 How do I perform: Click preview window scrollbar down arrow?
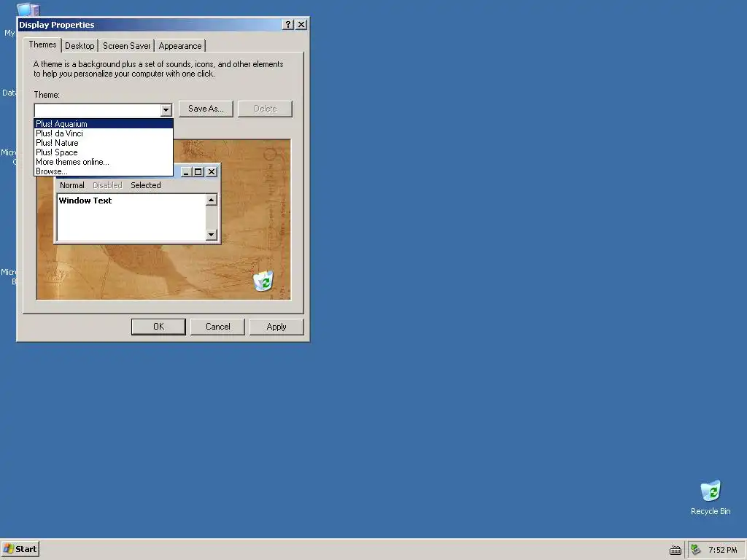[x=212, y=235]
